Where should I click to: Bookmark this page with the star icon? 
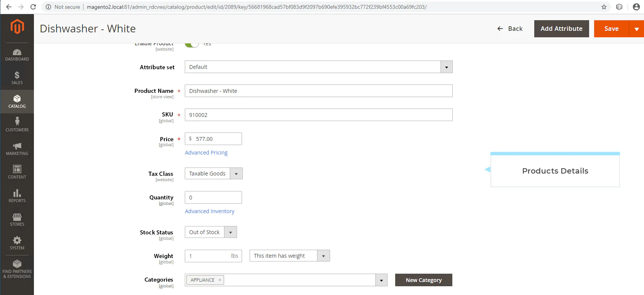[x=604, y=7]
